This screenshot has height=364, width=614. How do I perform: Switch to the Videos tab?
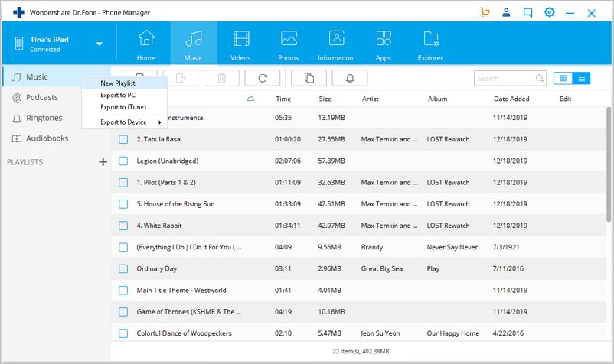[241, 45]
